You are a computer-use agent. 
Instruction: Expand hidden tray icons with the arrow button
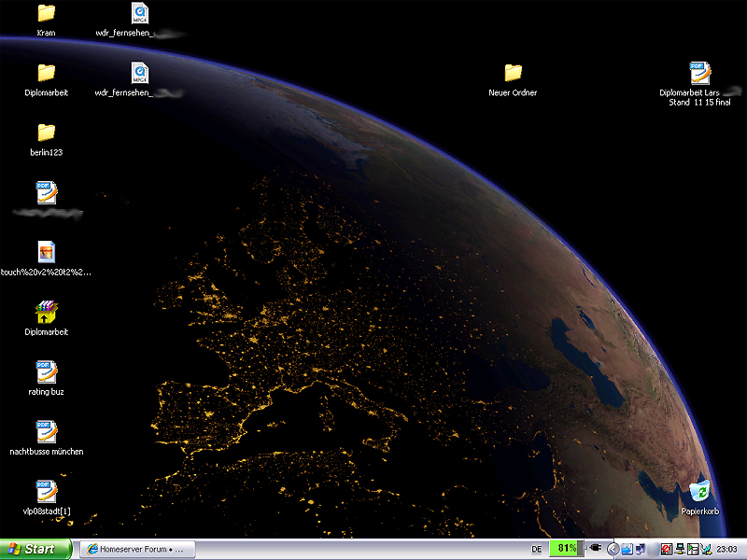tap(613, 550)
